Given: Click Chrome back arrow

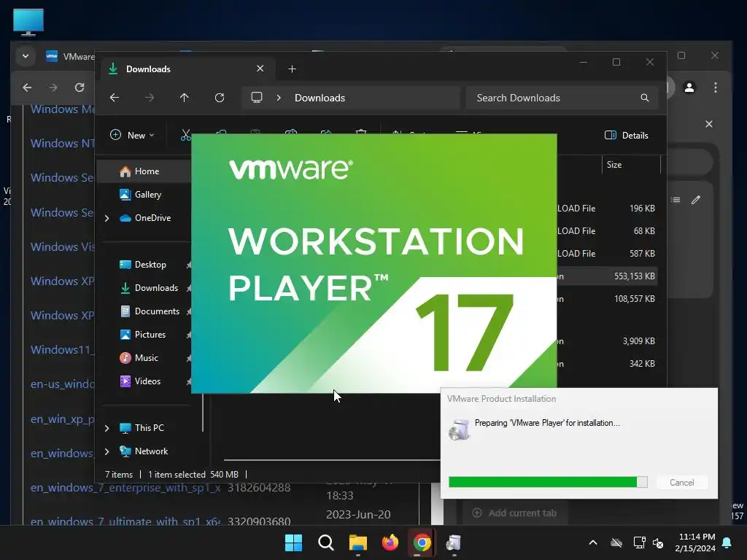Looking at the screenshot, I should [x=27, y=87].
